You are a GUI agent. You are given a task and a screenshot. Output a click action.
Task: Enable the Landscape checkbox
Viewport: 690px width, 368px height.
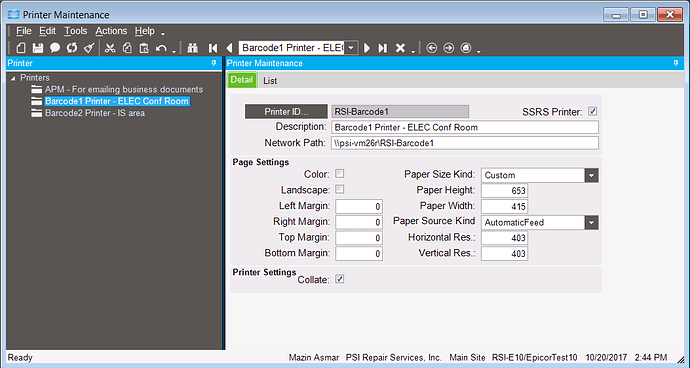tap(339, 189)
